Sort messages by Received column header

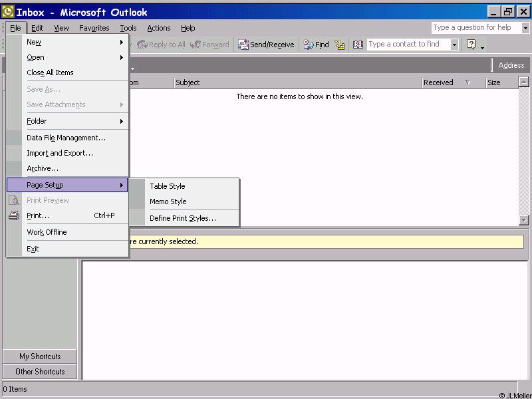(439, 82)
